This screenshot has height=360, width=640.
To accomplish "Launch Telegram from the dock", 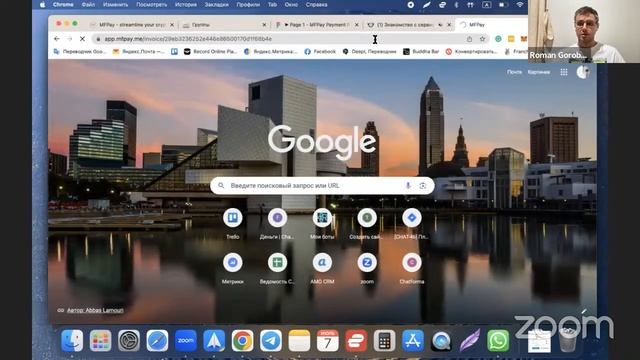I will pos(271,340).
